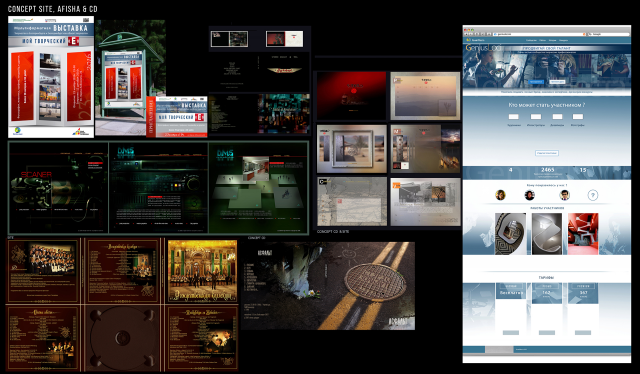Click the 'CONCEPT SITE, AFISHA & CD' title

[53, 9]
